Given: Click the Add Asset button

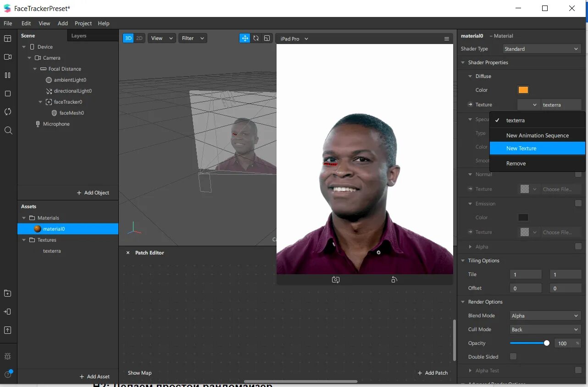Looking at the screenshot, I should tap(95, 376).
